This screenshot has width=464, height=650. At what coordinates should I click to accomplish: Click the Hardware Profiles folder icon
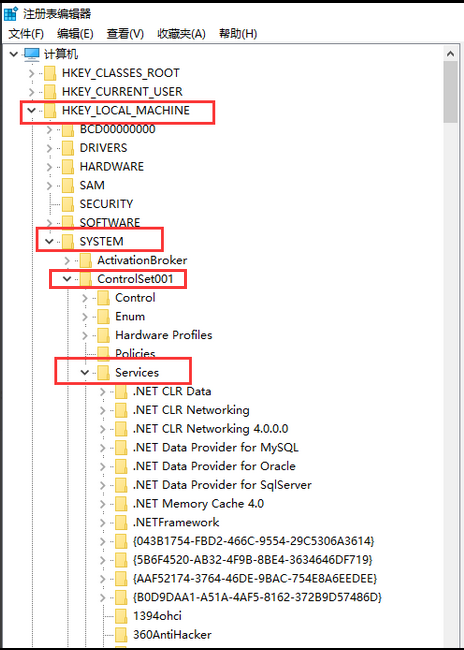(x=104, y=335)
